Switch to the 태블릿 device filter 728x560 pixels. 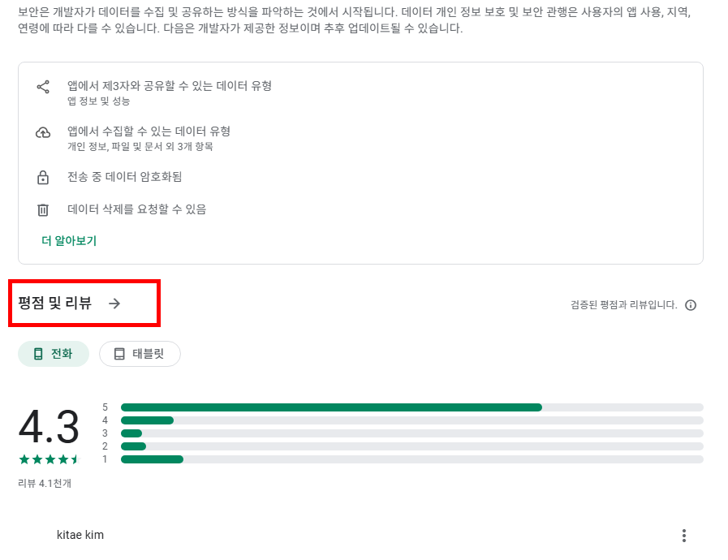tap(140, 354)
